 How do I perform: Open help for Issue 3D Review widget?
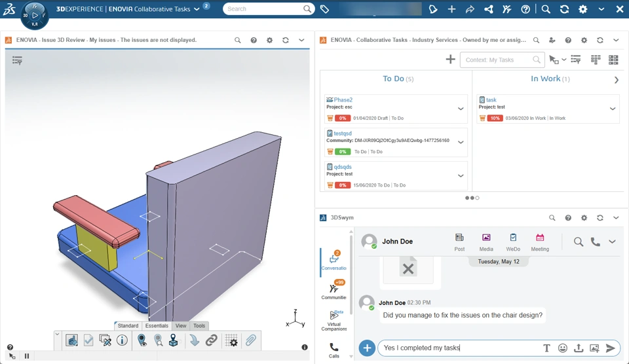pos(254,40)
